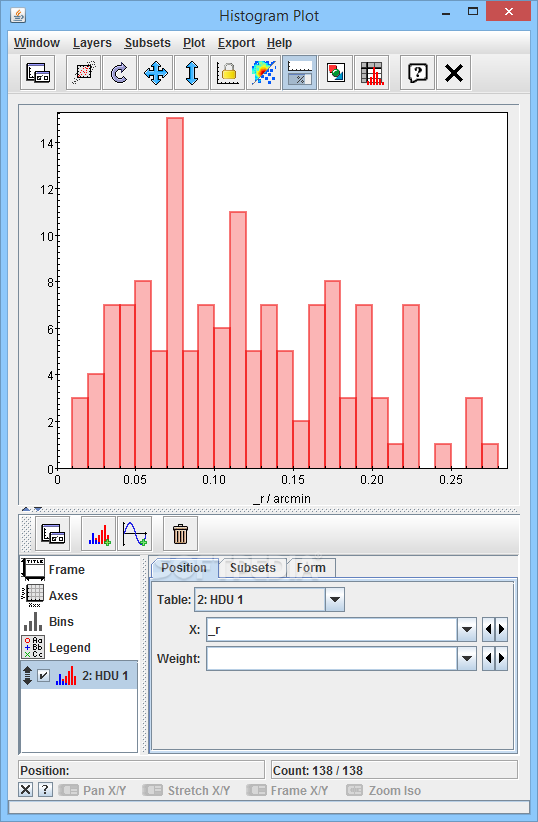The image size is (538, 822).
Task: Open the Weight column dropdown arrow
Action: tap(467, 659)
